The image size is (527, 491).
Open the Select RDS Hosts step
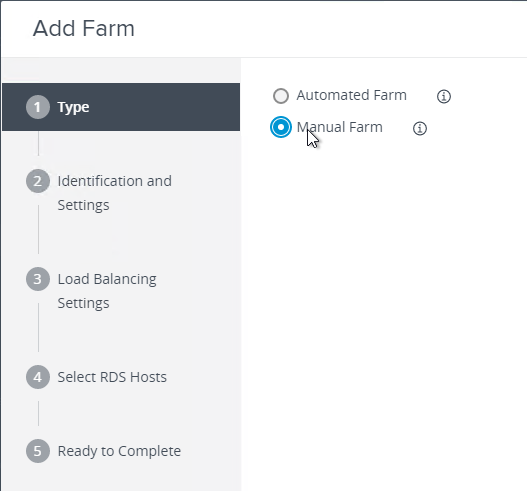[x=112, y=377]
